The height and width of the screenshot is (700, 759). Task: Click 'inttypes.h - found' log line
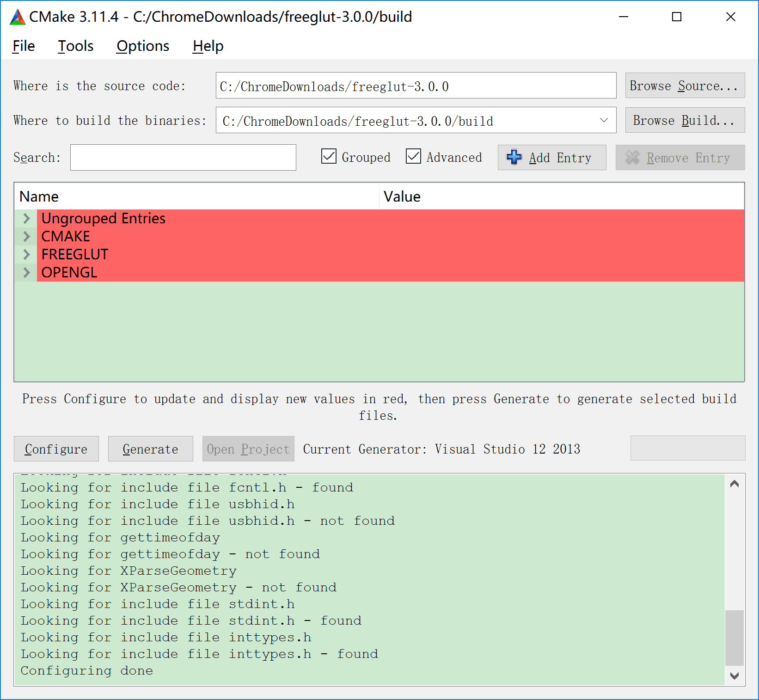(x=199, y=654)
